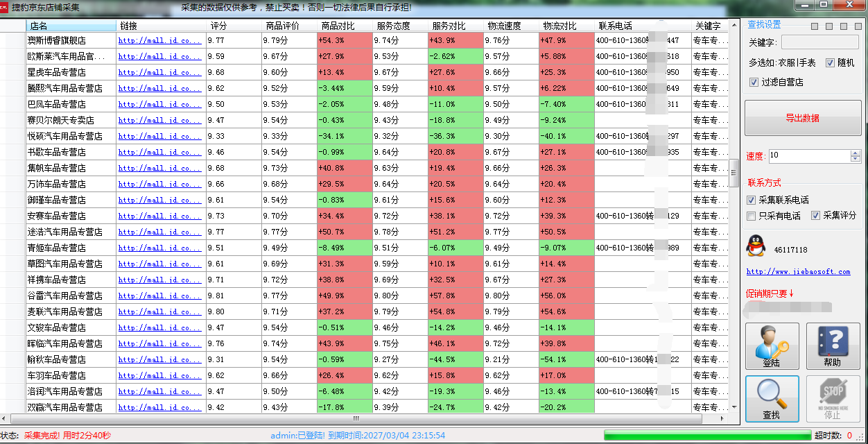Viewport: 868px width, 444px height.
Task: Sort by the 店名 column header
Action: (x=71, y=26)
